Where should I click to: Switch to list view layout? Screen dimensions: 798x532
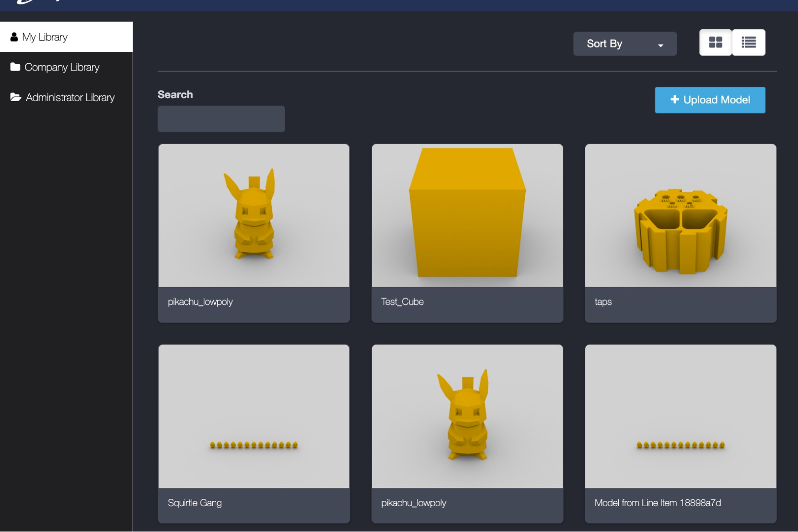pyautogui.click(x=749, y=43)
